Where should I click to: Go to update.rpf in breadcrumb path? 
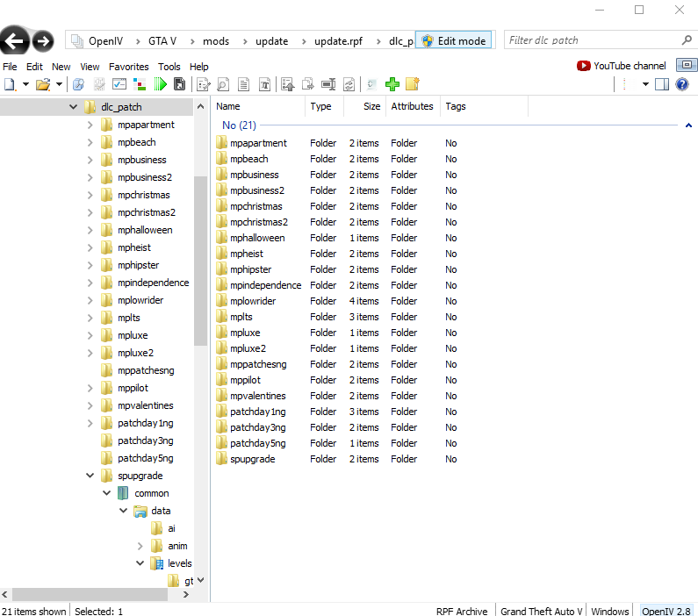pyautogui.click(x=338, y=41)
